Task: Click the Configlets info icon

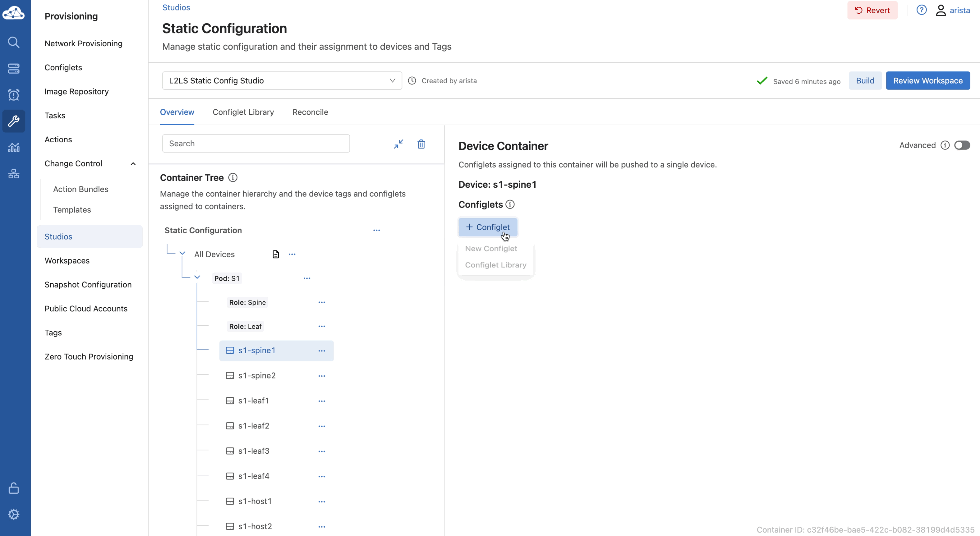Action: click(x=510, y=205)
